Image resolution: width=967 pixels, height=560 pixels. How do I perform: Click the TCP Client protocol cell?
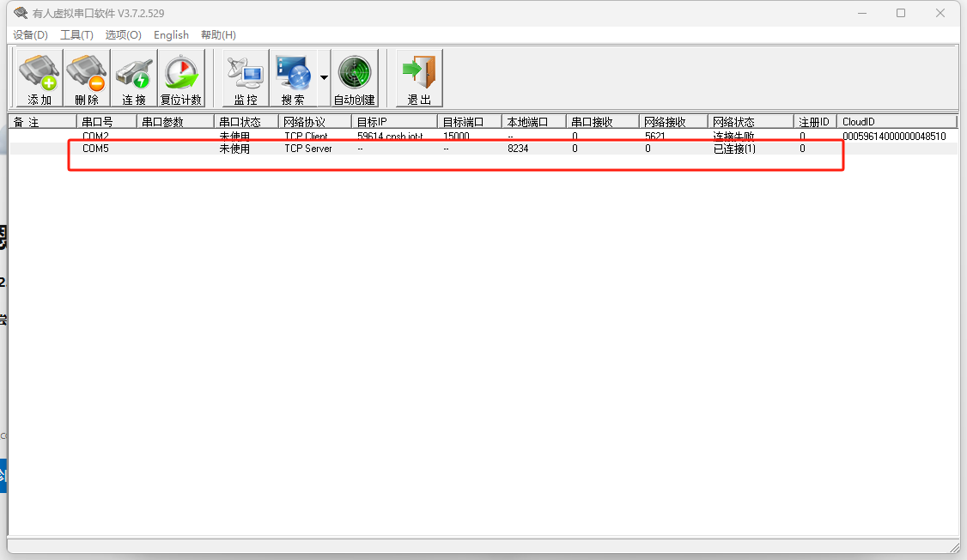306,136
